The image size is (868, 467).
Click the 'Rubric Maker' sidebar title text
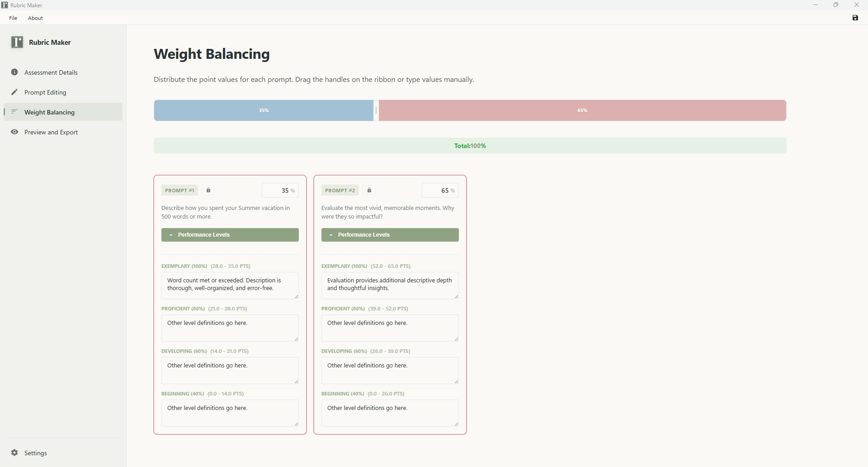[50, 43]
